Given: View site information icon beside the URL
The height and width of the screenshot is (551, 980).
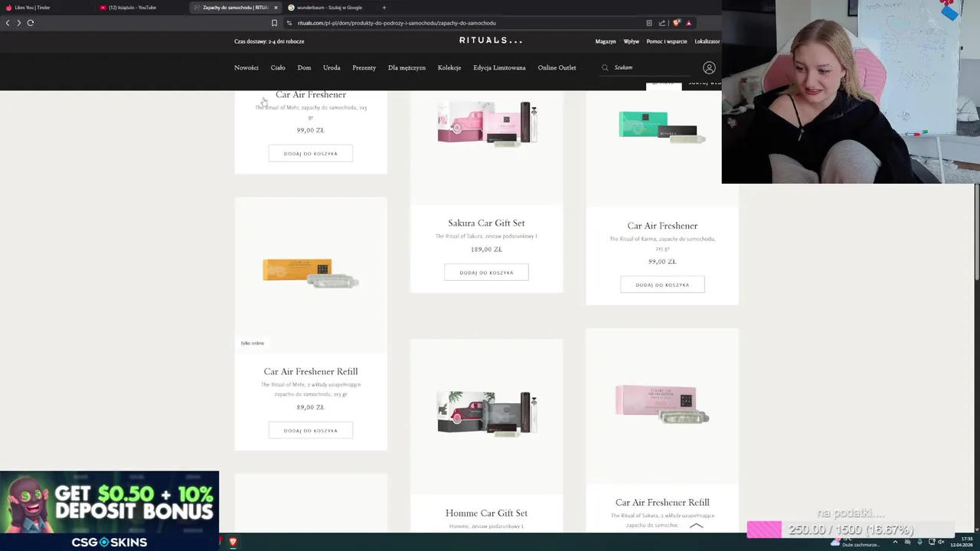Looking at the screenshot, I should [289, 23].
